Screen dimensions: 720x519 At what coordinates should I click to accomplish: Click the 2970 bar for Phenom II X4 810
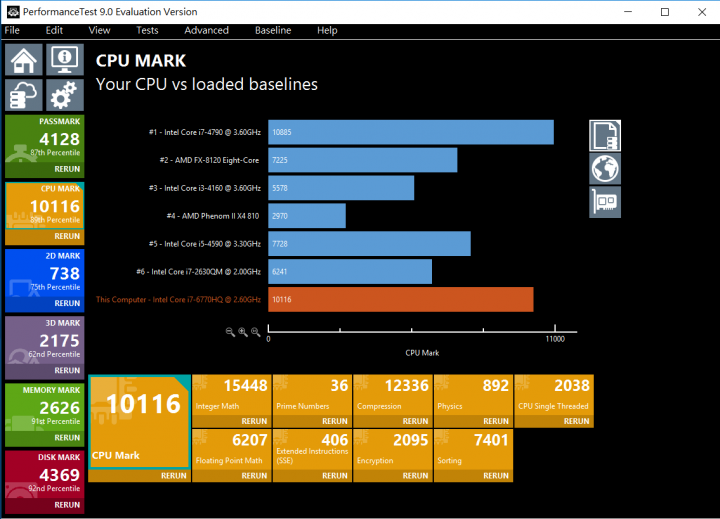pos(307,216)
